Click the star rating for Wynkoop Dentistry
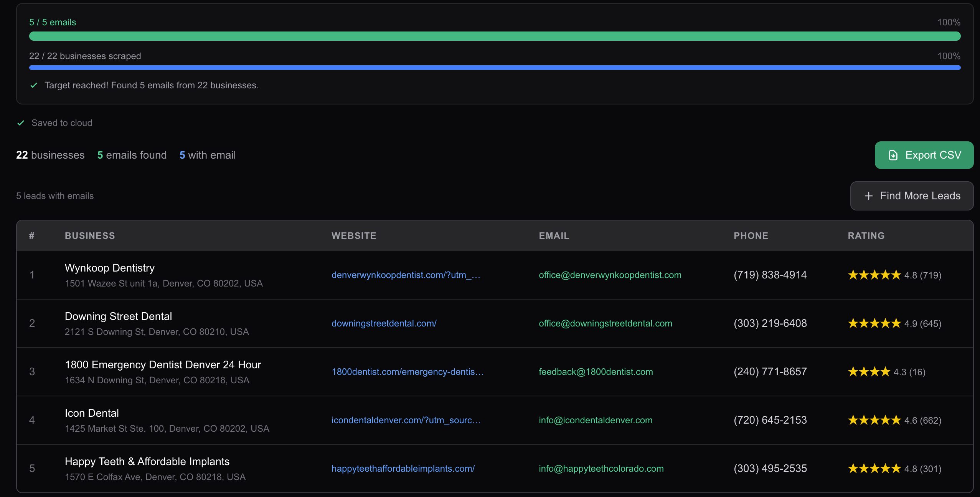This screenshot has height=497, width=980. pos(874,275)
